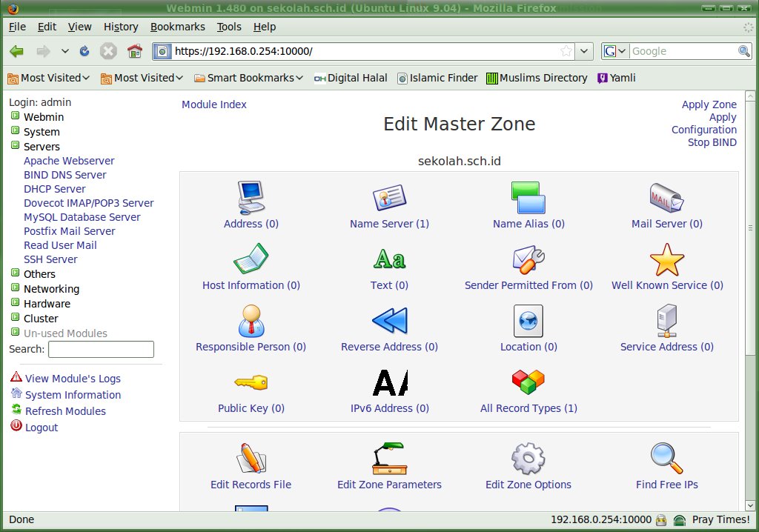Click the Reverse Address icon
This screenshot has width=759, height=532.
coord(389,321)
